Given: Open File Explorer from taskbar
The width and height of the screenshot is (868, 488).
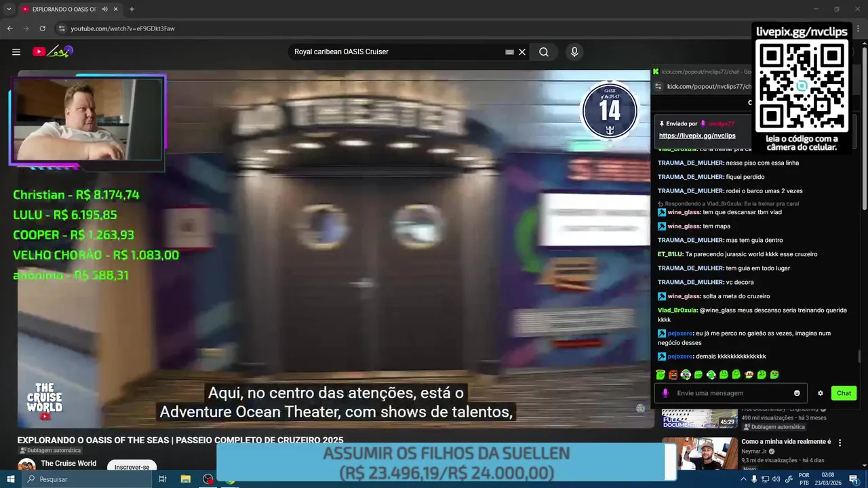Looking at the screenshot, I should [x=185, y=479].
